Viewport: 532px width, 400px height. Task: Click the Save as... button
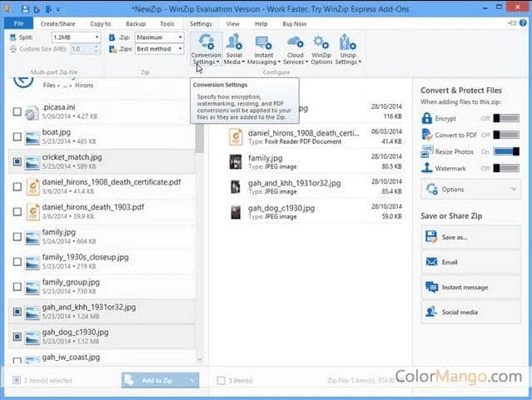tap(470, 237)
